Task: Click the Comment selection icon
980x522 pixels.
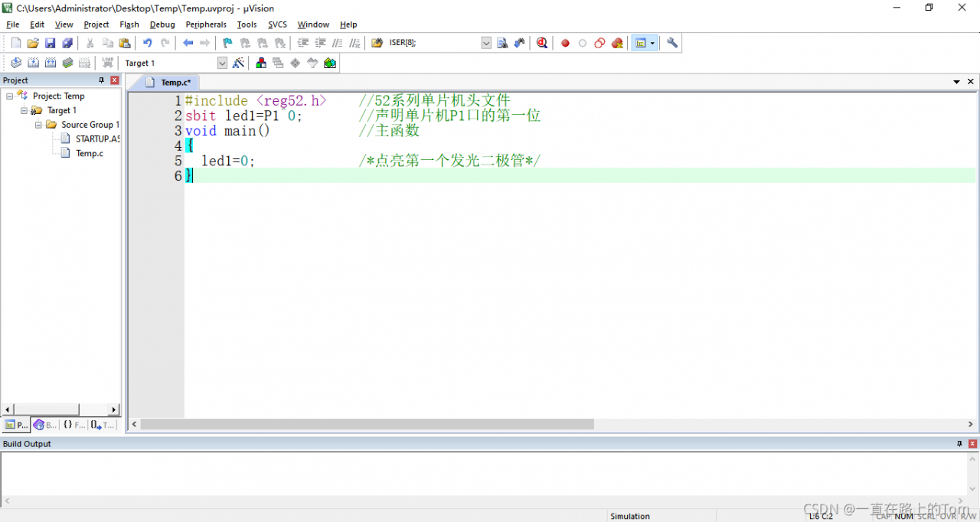Action: (x=338, y=44)
